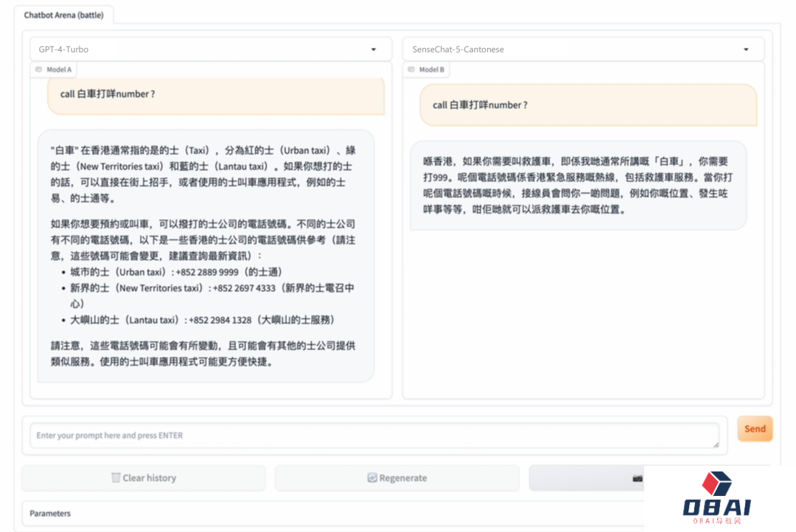Image resolution: width=796 pixels, height=532 pixels.
Task: Click the Model B chat bubble icon
Action: point(411,69)
